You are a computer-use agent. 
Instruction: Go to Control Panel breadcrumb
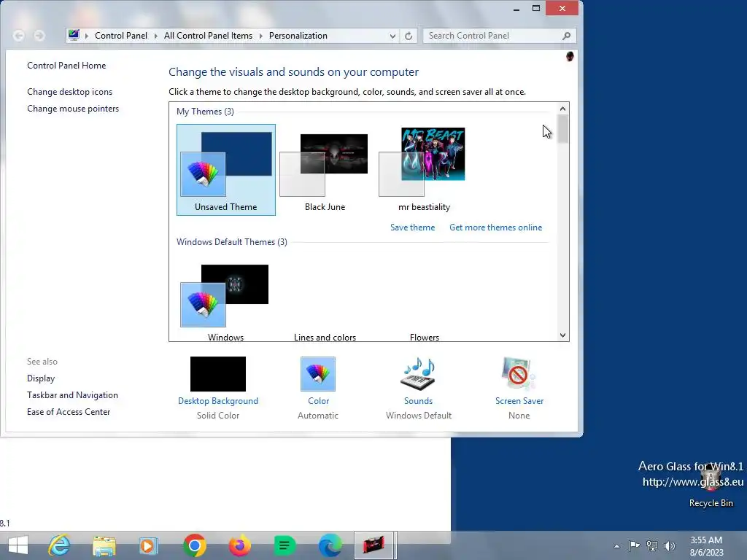[x=121, y=36]
